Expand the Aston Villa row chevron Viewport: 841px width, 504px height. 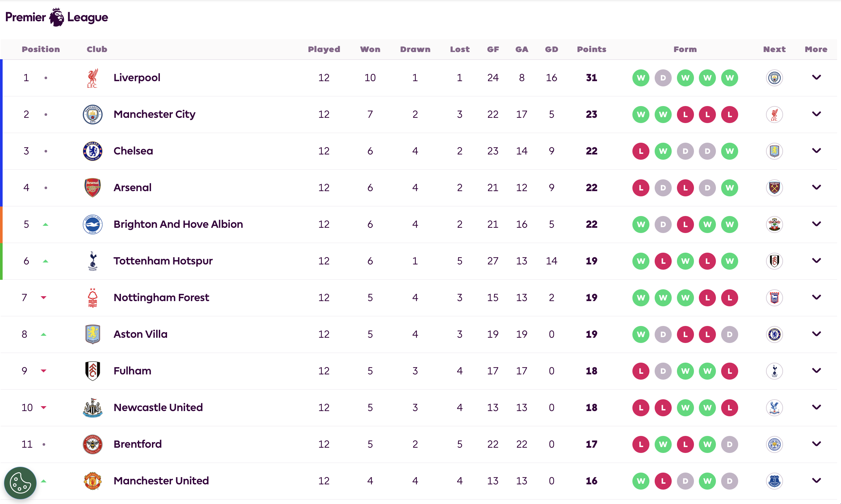click(816, 334)
